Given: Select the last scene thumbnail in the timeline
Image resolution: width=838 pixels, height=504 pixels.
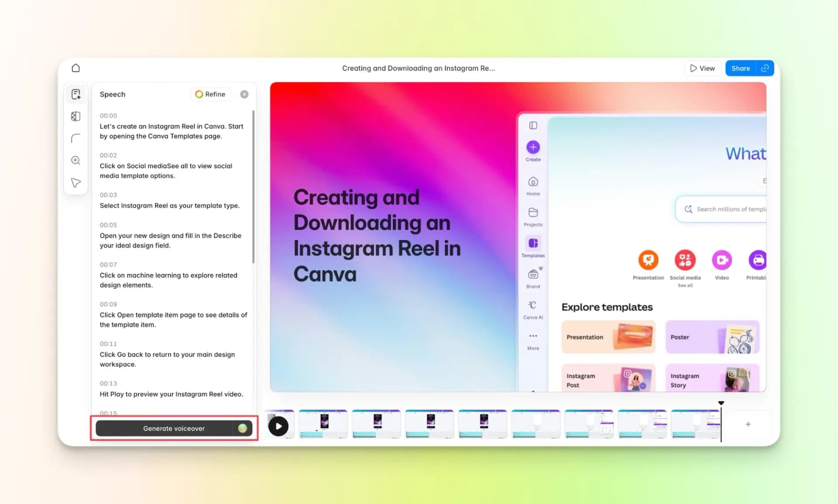Looking at the screenshot, I should (696, 424).
